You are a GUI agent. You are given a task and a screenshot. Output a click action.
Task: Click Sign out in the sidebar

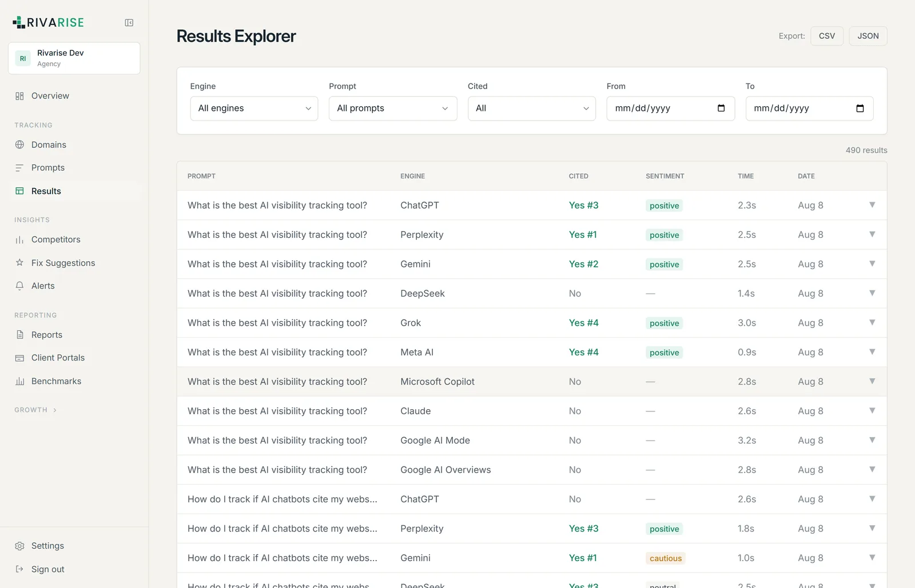click(x=74, y=569)
